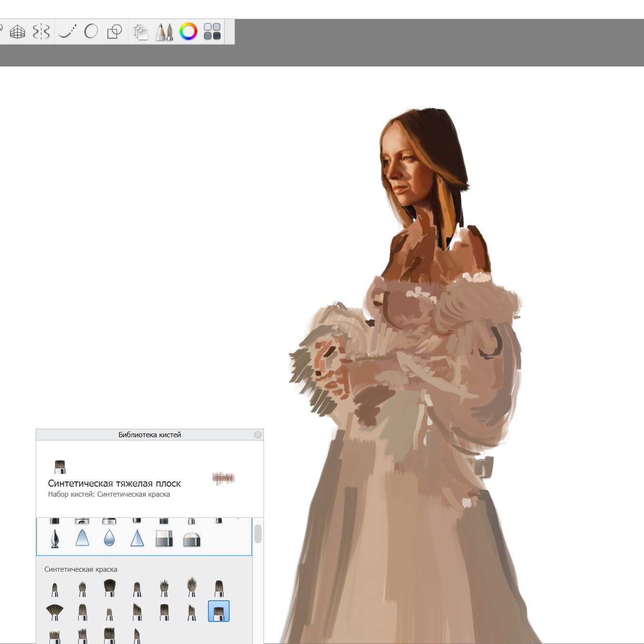The image size is (644, 644).
Task: Click the brush library vertical scrollbar thumb
Action: click(x=258, y=534)
